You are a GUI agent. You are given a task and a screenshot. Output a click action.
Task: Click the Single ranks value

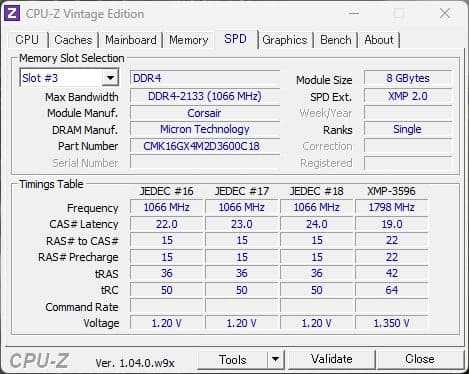coord(408,129)
